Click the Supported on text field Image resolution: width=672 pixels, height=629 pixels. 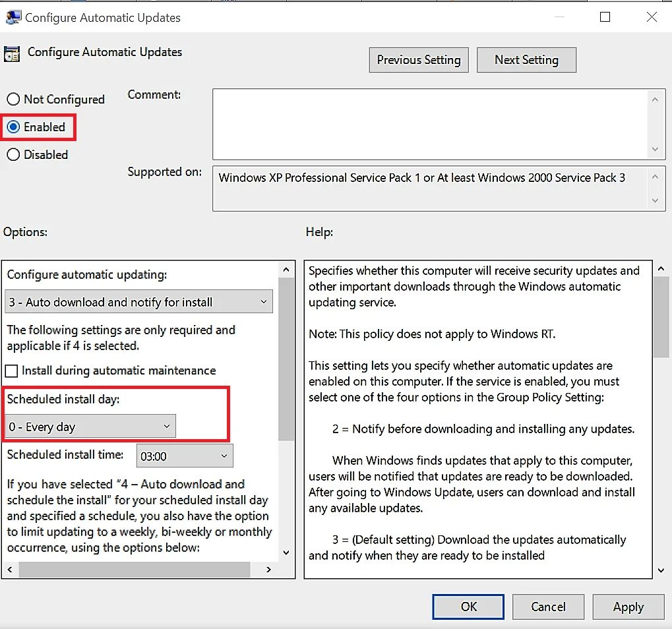tap(431, 189)
